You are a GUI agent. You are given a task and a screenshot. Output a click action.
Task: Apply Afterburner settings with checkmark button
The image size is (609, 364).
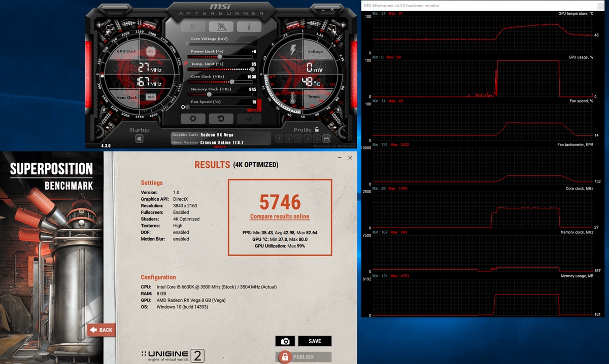point(249,119)
